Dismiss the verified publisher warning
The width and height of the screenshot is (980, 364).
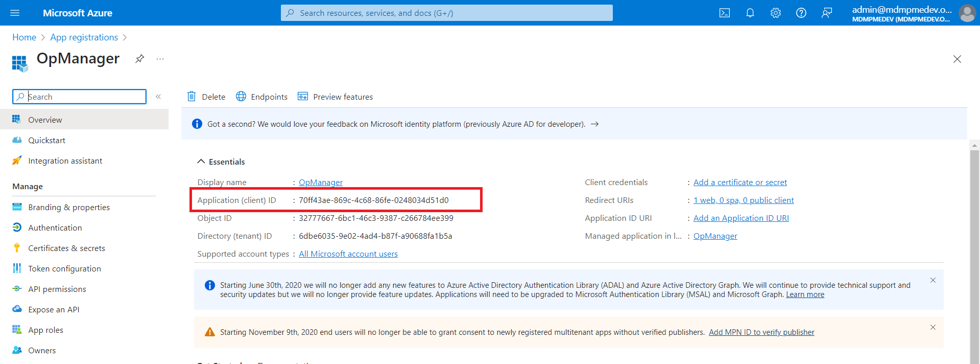[933, 327]
